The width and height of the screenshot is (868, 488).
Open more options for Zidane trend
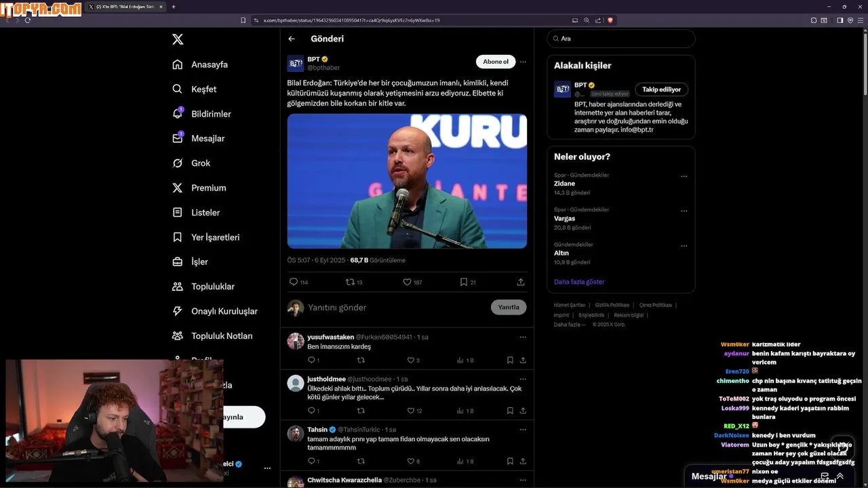pyautogui.click(x=684, y=176)
